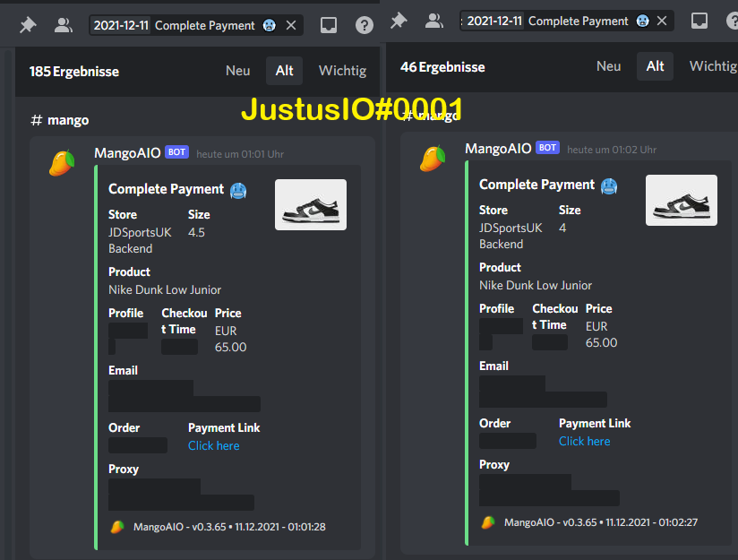Viewport: 738px width, 560px height.
Task: Click MangoAIO username on 01:01 Uhr message
Action: [x=127, y=153]
